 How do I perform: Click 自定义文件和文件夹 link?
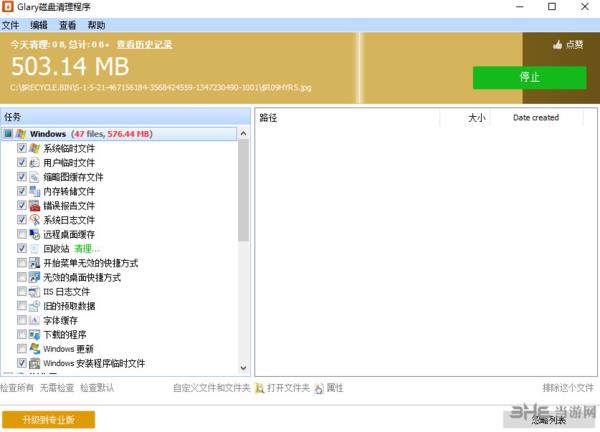click(212, 388)
